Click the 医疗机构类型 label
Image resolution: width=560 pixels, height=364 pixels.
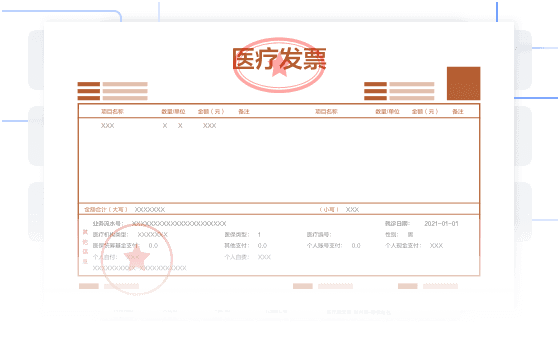(110, 235)
